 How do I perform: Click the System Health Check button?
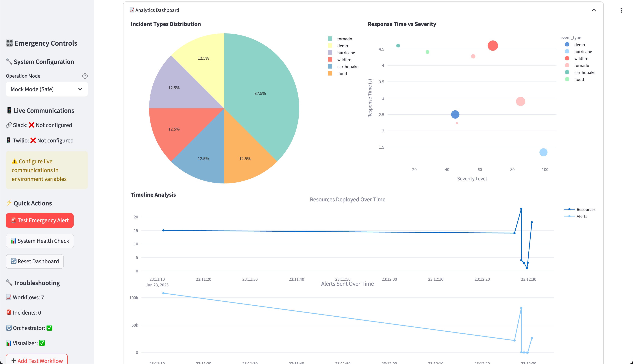click(40, 241)
